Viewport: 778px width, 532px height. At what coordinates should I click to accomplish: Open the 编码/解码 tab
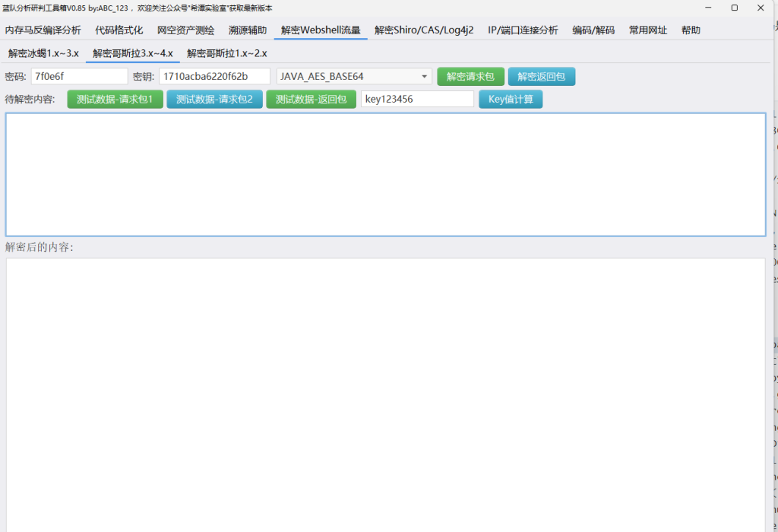pos(593,30)
